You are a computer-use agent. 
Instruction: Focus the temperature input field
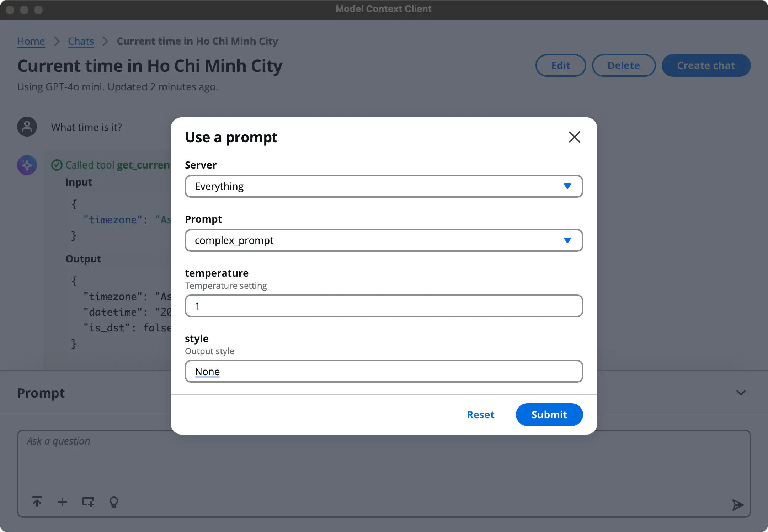(383, 306)
